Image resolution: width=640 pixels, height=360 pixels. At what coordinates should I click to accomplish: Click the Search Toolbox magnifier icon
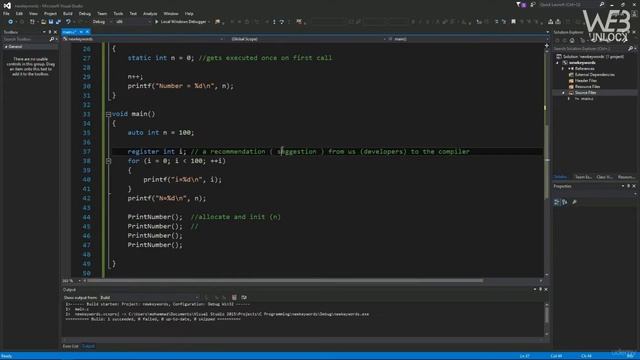tap(52, 39)
